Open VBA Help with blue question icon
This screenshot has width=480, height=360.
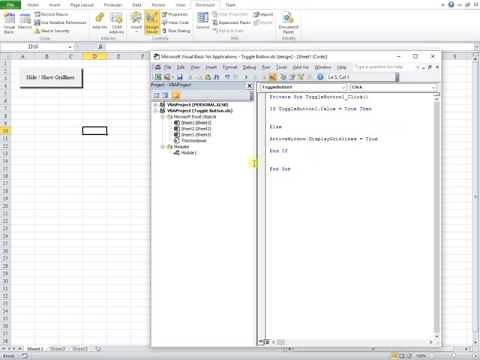point(320,77)
